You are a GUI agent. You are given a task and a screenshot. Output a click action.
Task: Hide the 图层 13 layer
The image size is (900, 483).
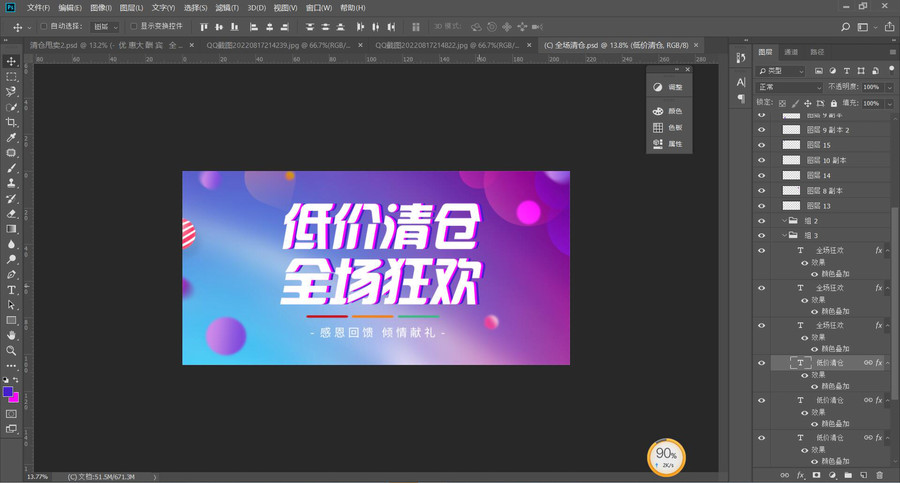[762, 206]
